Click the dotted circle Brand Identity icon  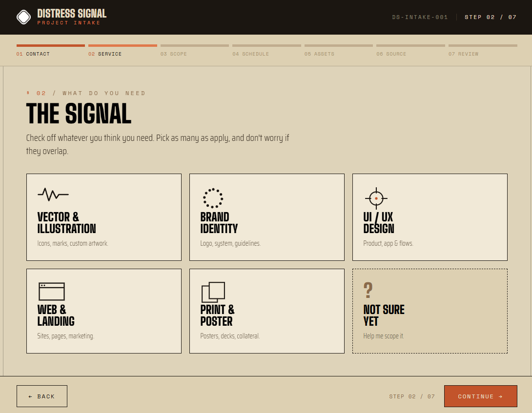213,198
